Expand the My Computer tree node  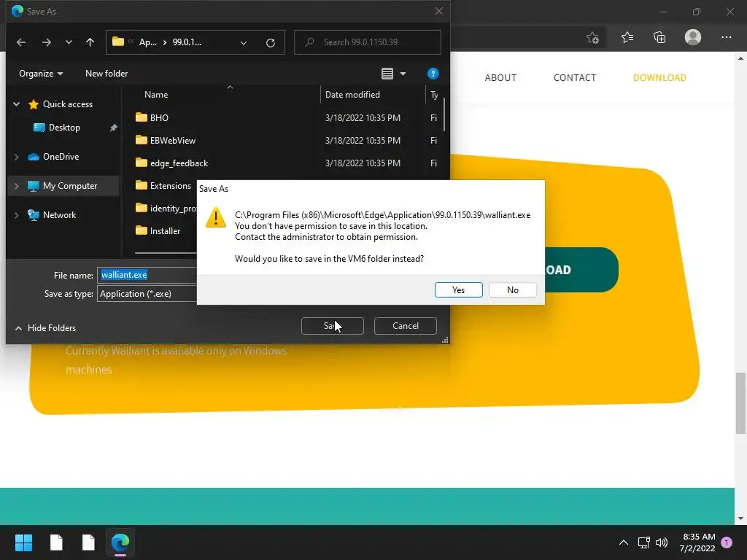click(17, 186)
